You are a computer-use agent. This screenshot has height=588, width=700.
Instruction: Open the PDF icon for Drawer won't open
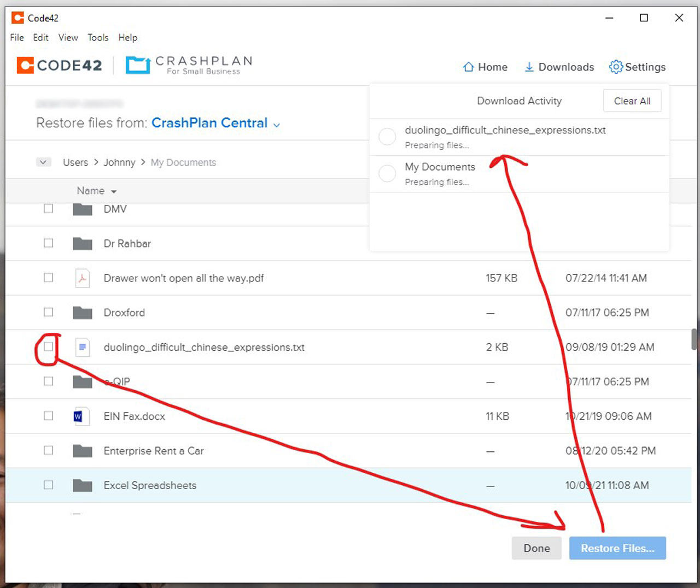tap(82, 278)
